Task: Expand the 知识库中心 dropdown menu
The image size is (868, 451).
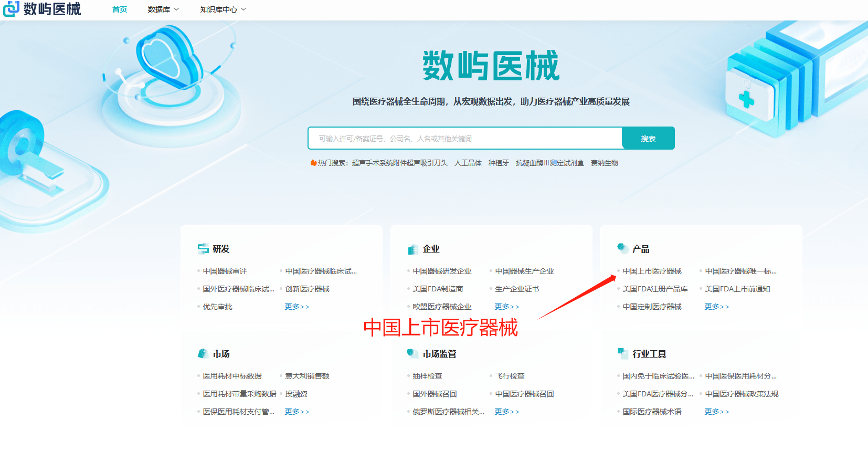Action: [x=223, y=9]
